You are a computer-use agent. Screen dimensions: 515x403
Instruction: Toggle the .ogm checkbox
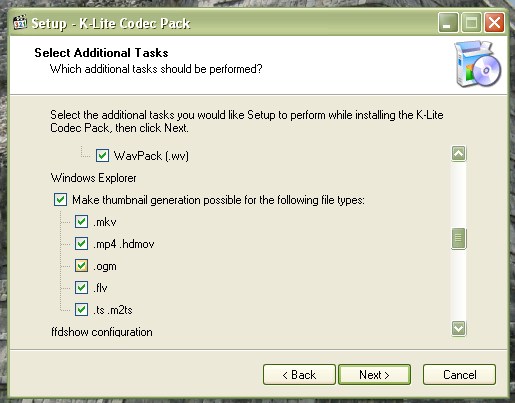tap(81, 266)
